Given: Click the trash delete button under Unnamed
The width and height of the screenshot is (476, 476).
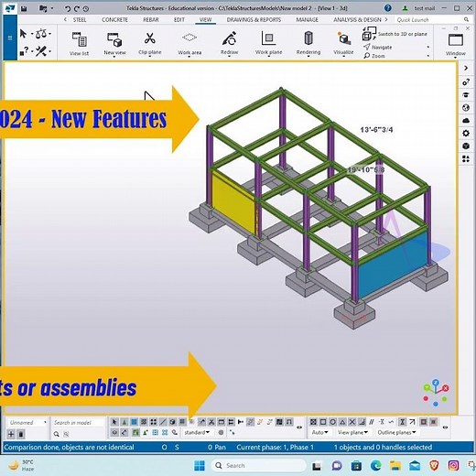Looking at the screenshot, I should [21, 434].
